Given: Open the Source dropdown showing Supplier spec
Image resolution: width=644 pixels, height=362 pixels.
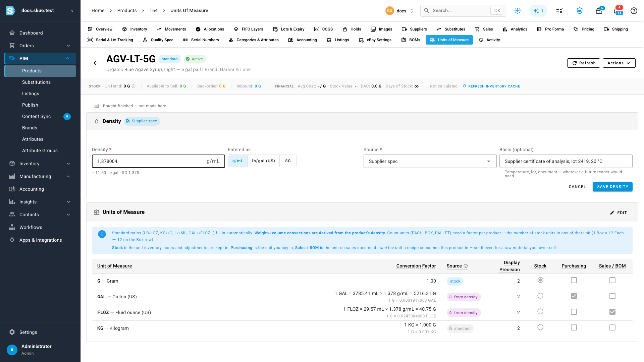Looking at the screenshot, I should pos(430,161).
